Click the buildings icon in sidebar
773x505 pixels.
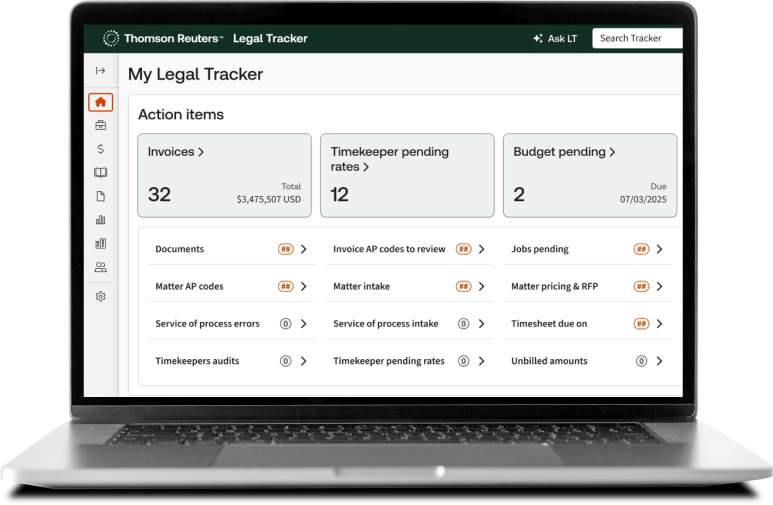[100, 243]
